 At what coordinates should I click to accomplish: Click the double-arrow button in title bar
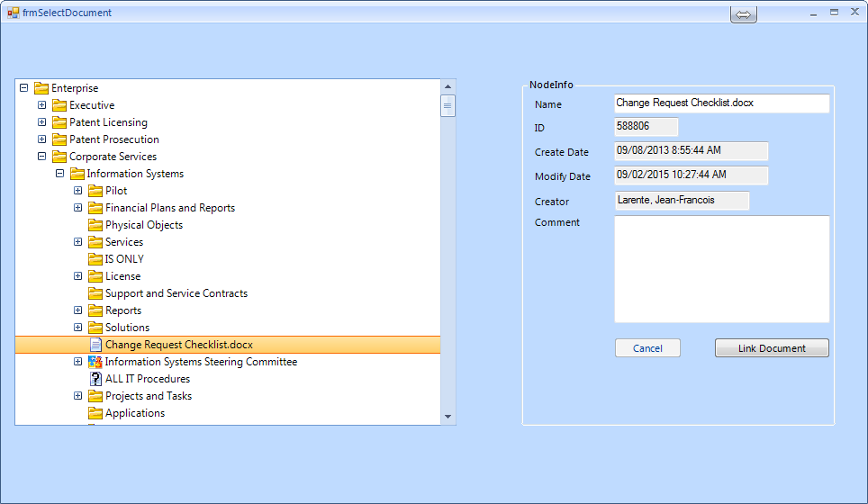click(744, 14)
